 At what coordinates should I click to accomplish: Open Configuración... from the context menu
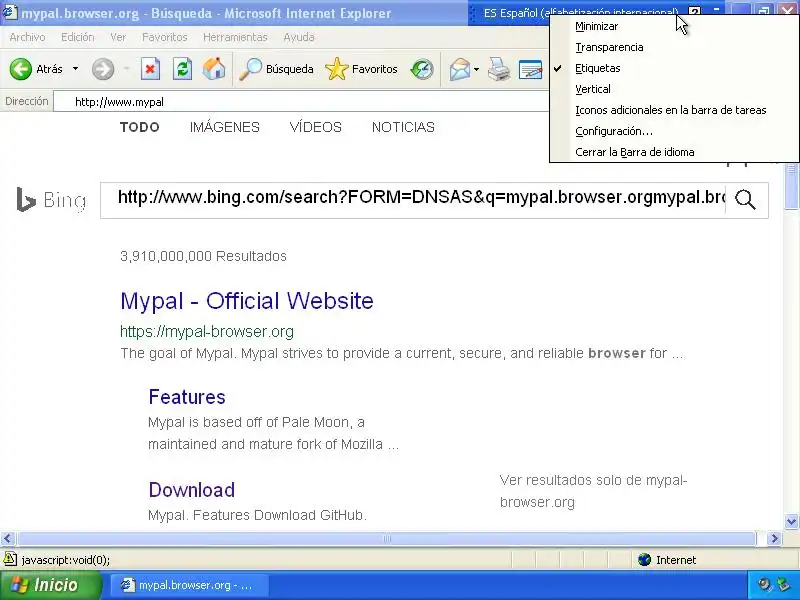click(x=674, y=131)
